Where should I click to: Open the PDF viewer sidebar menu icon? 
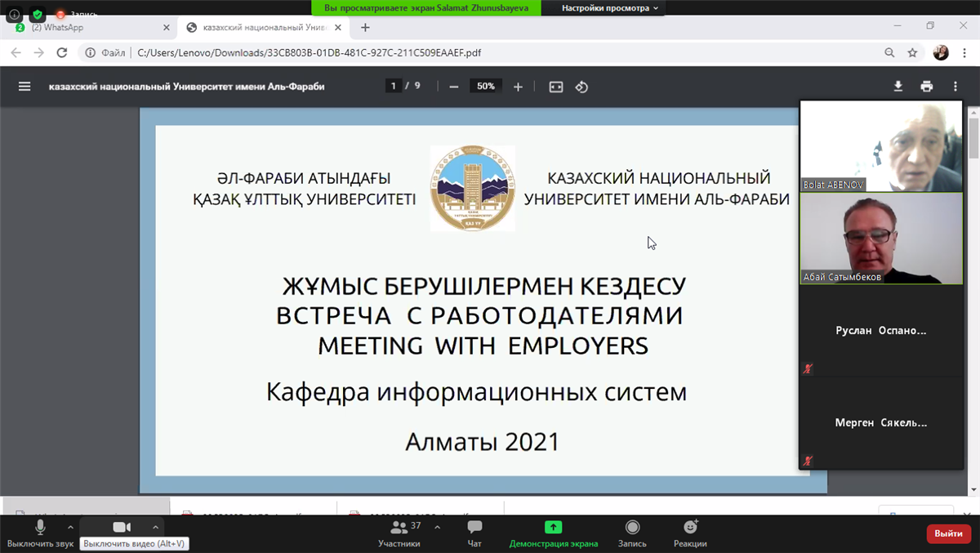pos(24,86)
